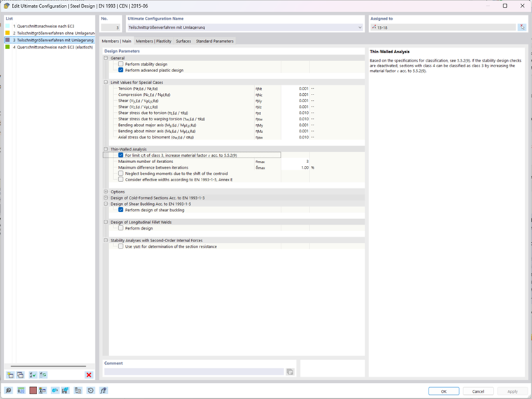This screenshot has height=399, width=532.
Task: Toggle increase material factor acc. to 5.5.2(9)
Action: pyautogui.click(x=121, y=155)
